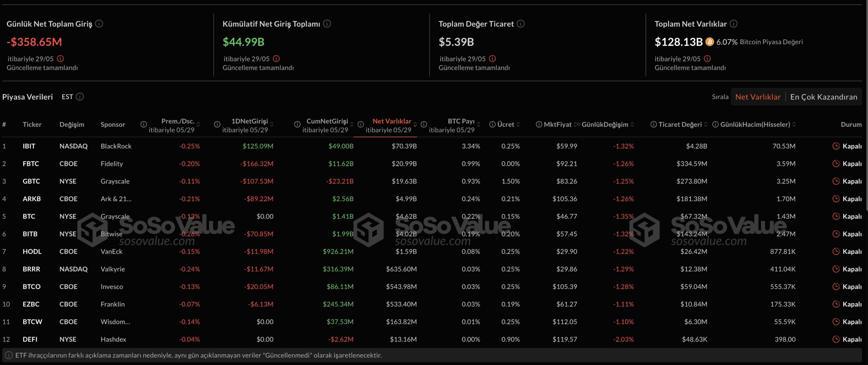Click the $4.28B trade value

click(x=696, y=146)
